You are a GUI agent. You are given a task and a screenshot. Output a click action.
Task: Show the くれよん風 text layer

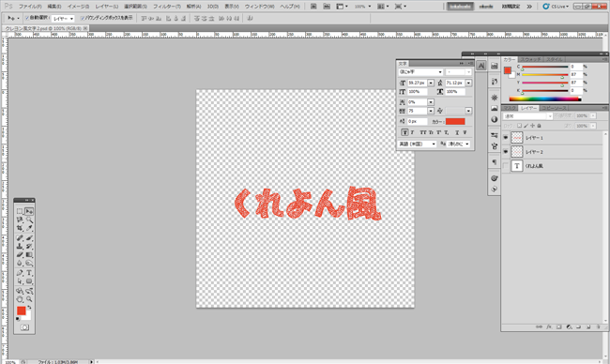tap(505, 166)
